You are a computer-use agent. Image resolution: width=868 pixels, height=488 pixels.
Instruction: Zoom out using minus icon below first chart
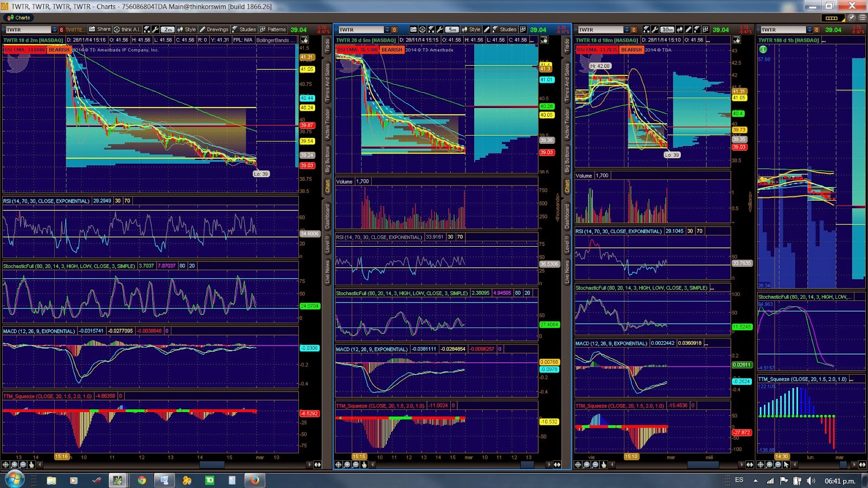point(23,465)
